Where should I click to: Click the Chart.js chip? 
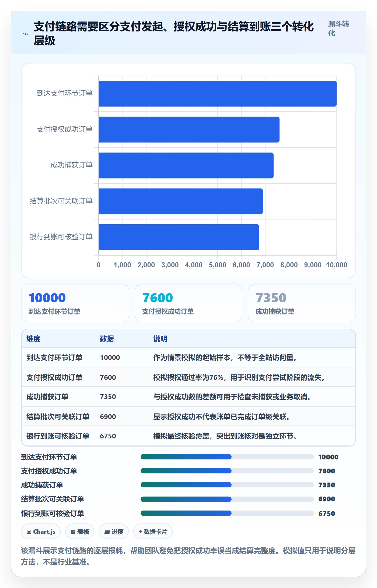click(x=41, y=532)
